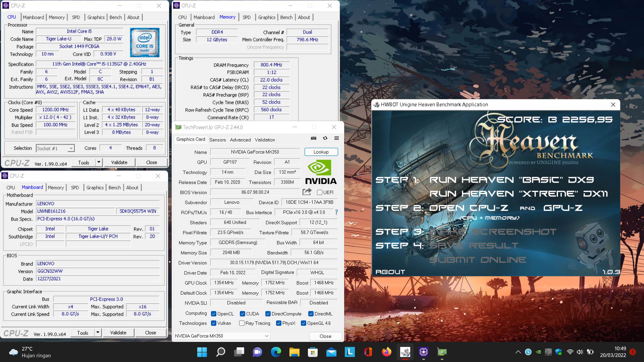Toggle the CUDA checkbox
The width and height of the screenshot is (644, 362).
[x=242, y=314]
